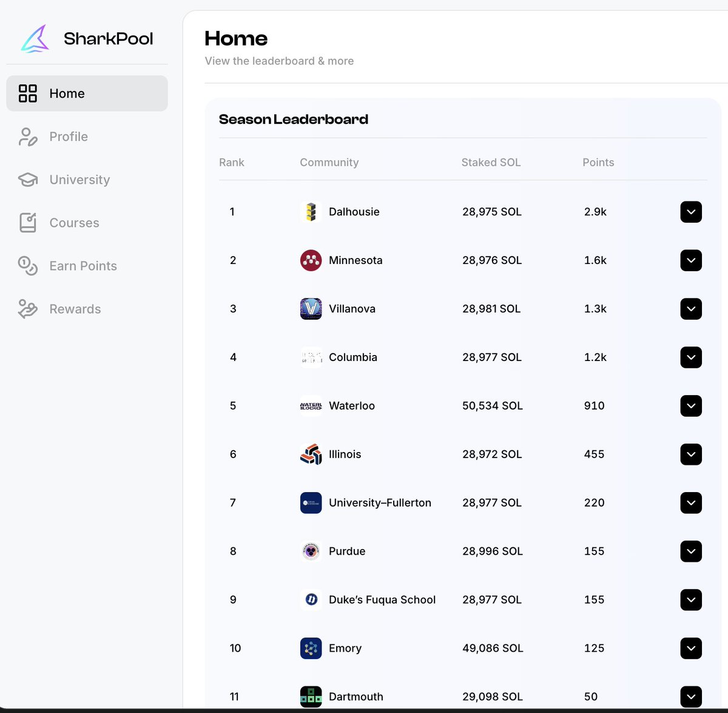Expand the Minnesota row chevron
This screenshot has width=728, height=713.
(x=691, y=260)
